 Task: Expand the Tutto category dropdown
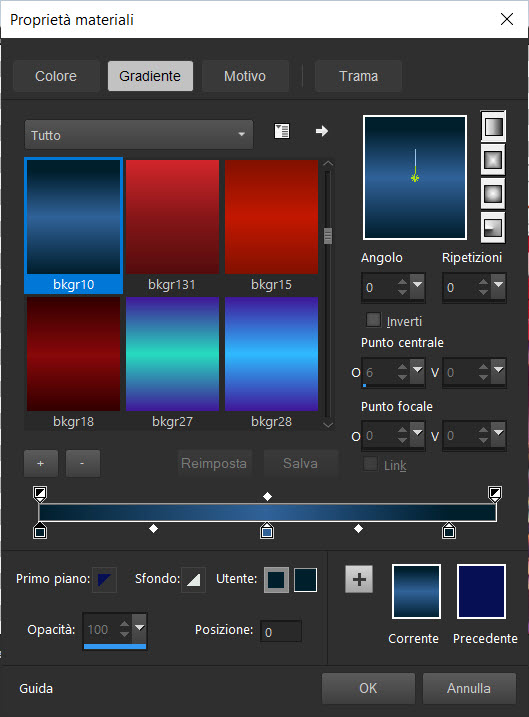point(139,135)
